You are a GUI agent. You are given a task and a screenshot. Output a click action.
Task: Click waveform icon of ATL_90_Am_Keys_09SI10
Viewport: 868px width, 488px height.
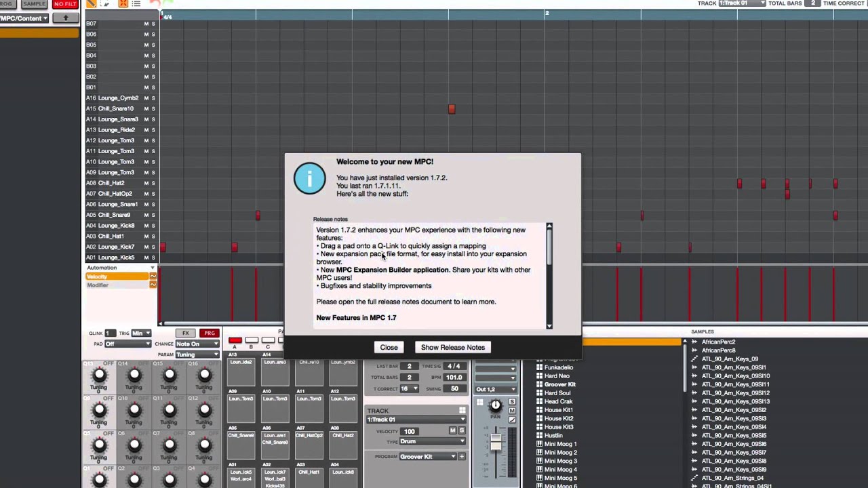[694, 375]
